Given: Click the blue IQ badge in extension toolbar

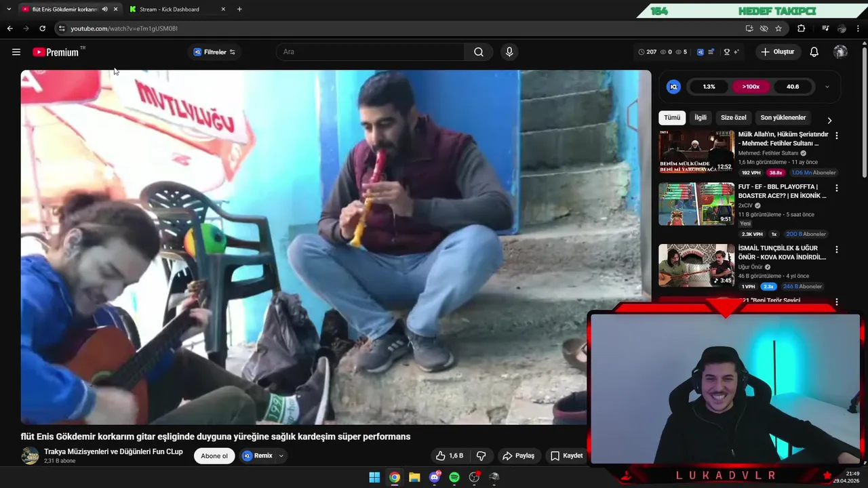Looking at the screenshot, I should click(x=701, y=52).
